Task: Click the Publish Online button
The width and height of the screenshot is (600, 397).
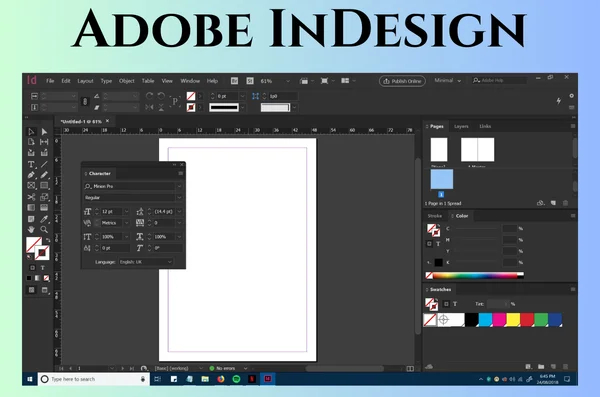Action: pos(402,81)
